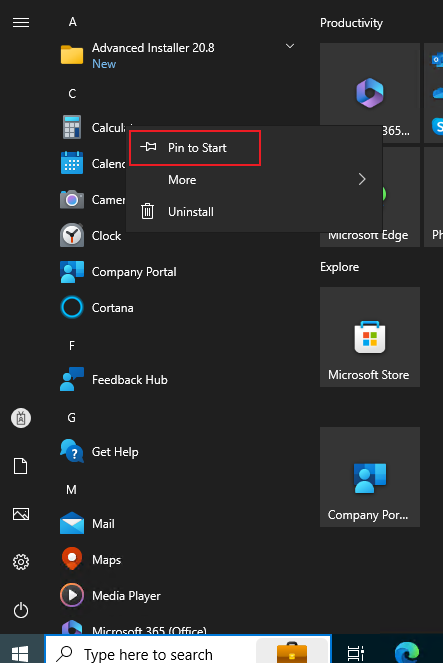443x663 pixels.
Task: Open the Clock app icon
Action: click(72, 235)
